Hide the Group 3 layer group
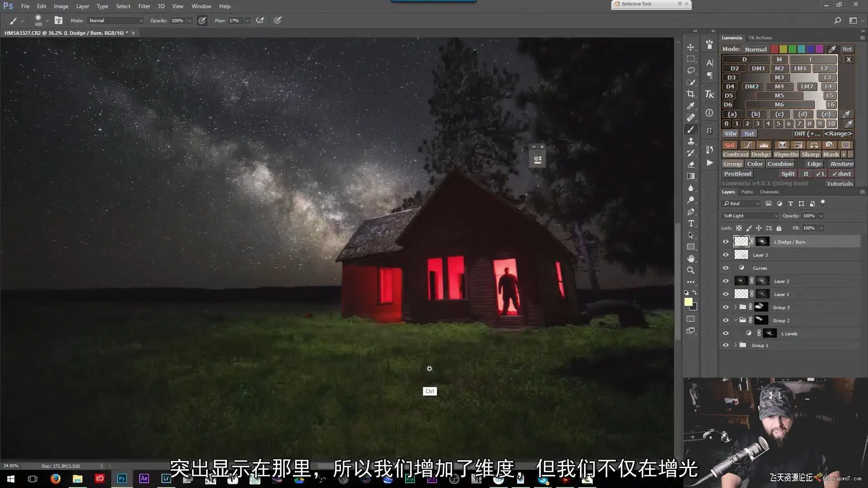Viewport: 868px width, 488px height. (x=726, y=307)
